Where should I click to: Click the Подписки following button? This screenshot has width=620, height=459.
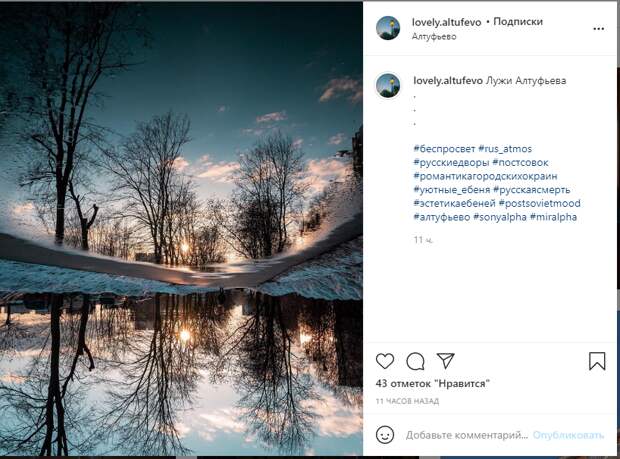click(518, 22)
